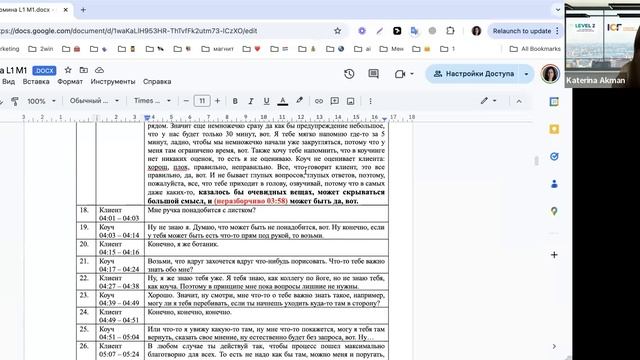Open the Инструменты menu
Viewport: 640px width, 360px height.
113,82
